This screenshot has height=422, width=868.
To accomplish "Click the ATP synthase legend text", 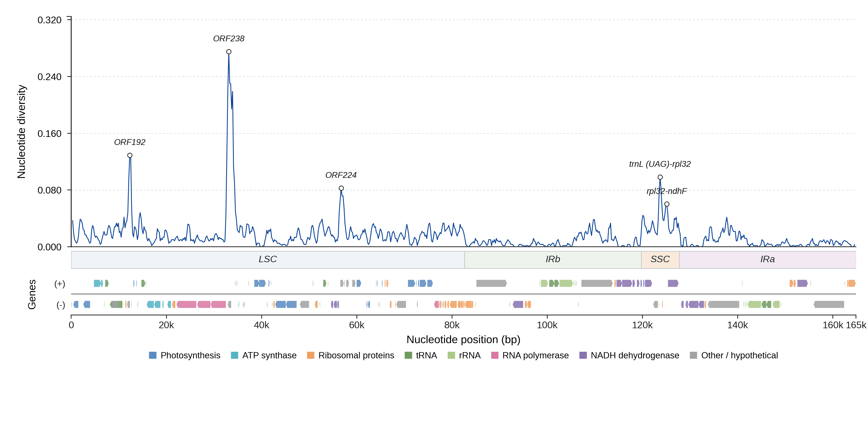I will [x=269, y=355].
